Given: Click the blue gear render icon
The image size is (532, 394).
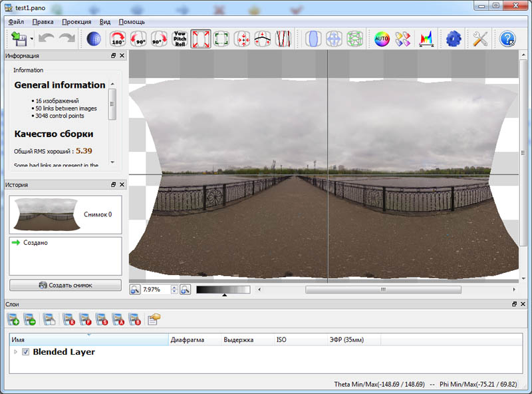Looking at the screenshot, I should 454,39.
